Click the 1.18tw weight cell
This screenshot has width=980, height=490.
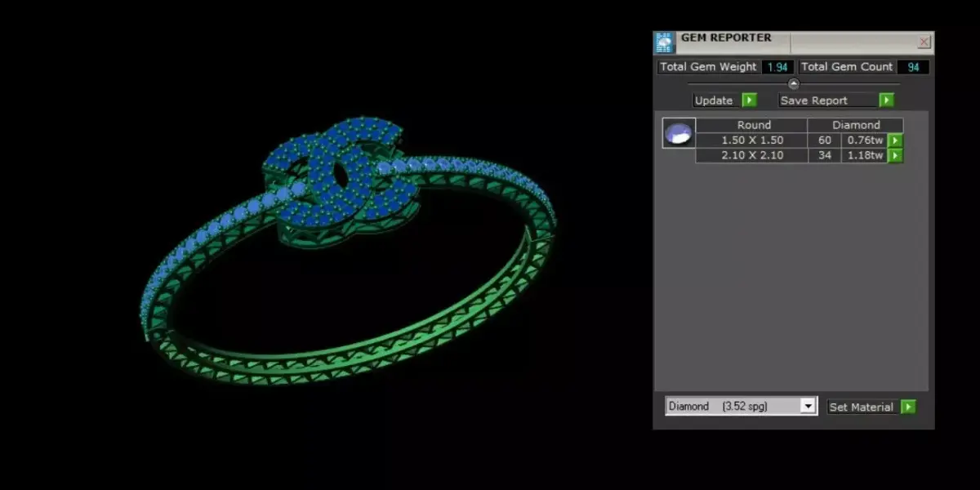(864, 155)
